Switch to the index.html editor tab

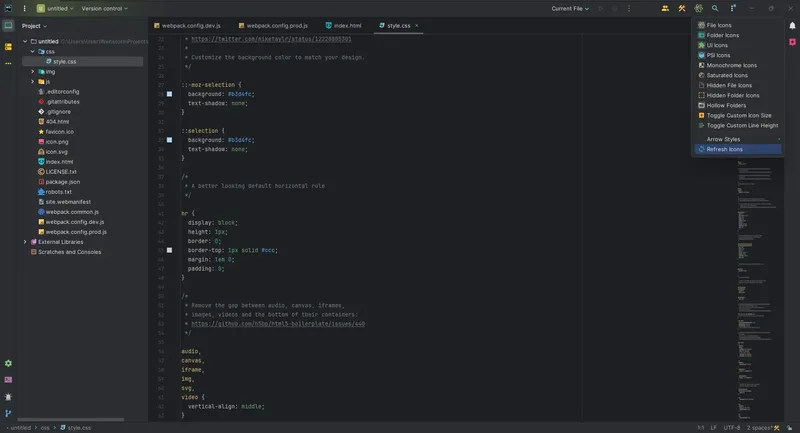tap(348, 24)
